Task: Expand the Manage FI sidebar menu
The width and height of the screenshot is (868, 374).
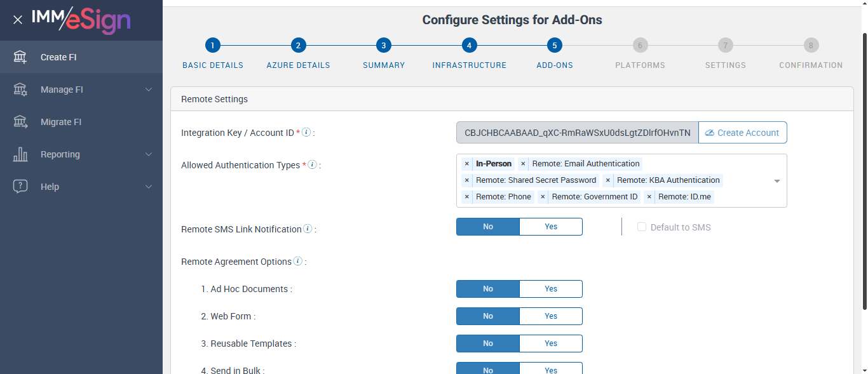Action: 149,90
